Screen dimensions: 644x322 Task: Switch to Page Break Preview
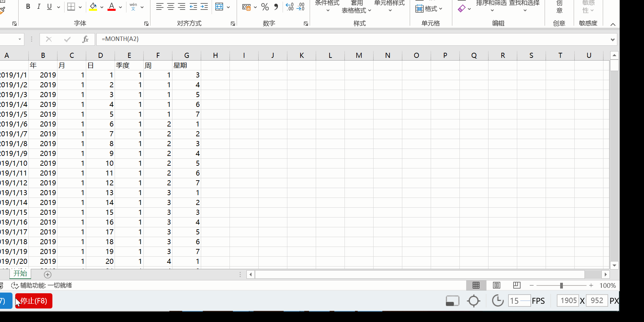click(517, 285)
